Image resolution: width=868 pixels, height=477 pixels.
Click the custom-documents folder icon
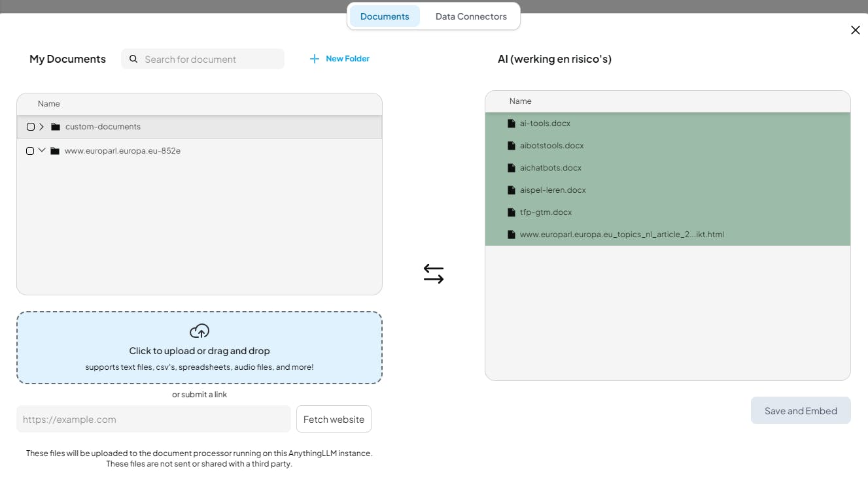coord(56,127)
